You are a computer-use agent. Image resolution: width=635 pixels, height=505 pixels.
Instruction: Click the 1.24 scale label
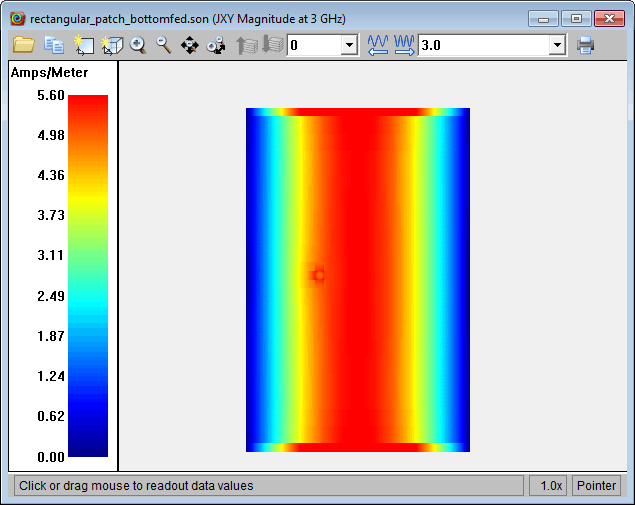tap(51, 376)
